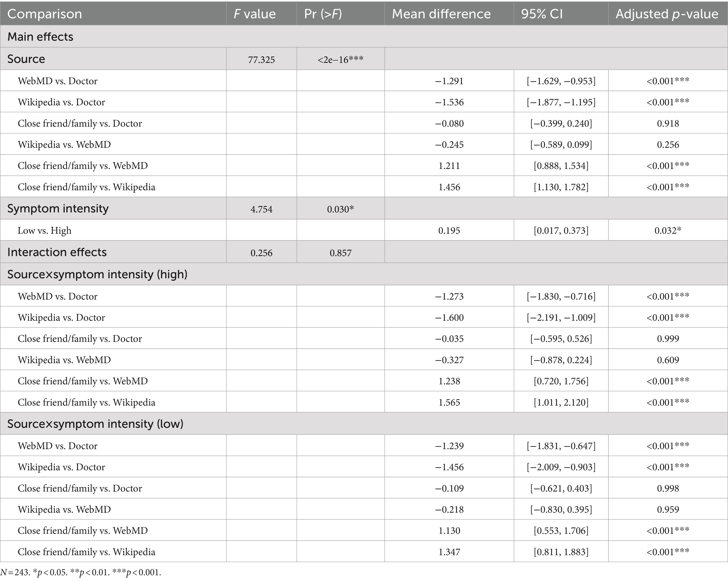Select the 'Mean difference' column header

[x=441, y=14]
